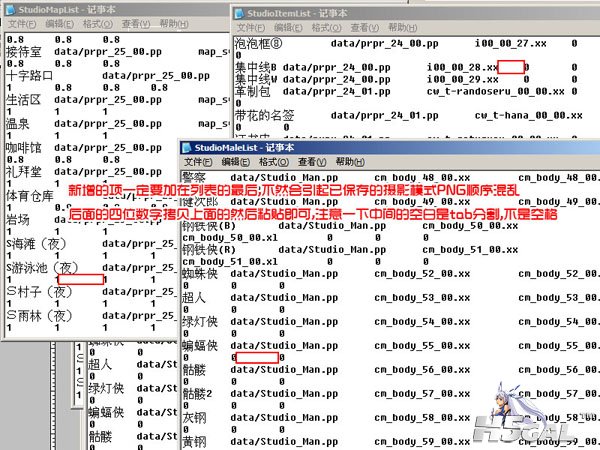
Task: Click 泡泡框⑧ text in StudioItemList
Action: point(259,43)
